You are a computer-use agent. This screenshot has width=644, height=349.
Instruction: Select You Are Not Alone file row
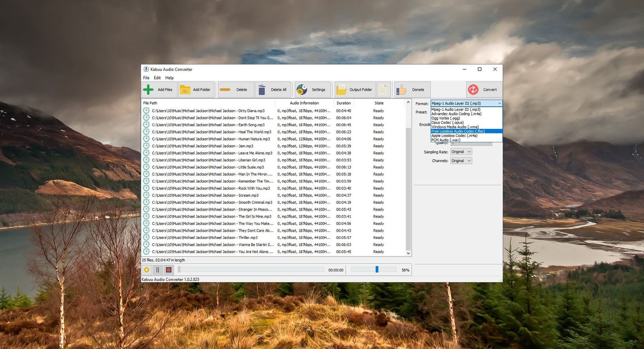273,252
